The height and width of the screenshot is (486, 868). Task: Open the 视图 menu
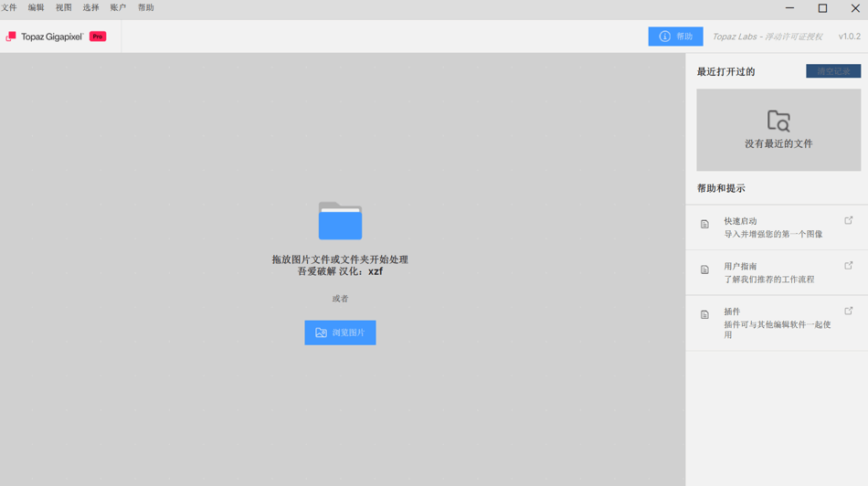pos(63,7)
